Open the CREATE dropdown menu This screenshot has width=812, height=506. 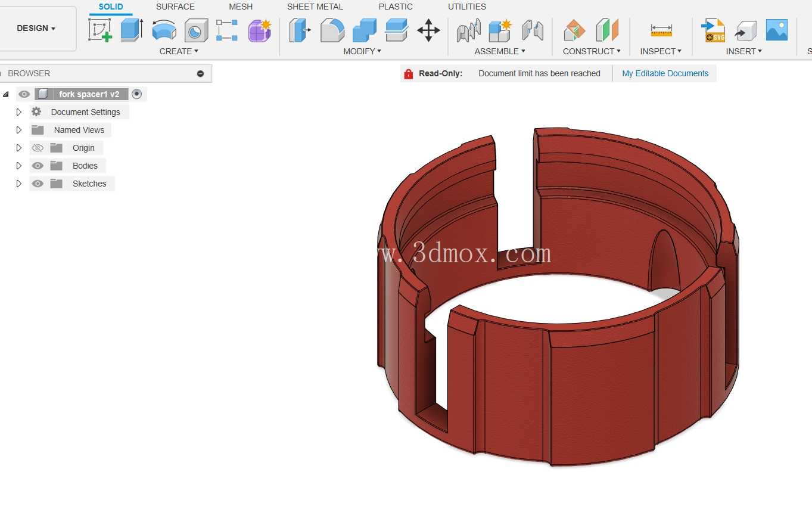[x=179, y=51]
